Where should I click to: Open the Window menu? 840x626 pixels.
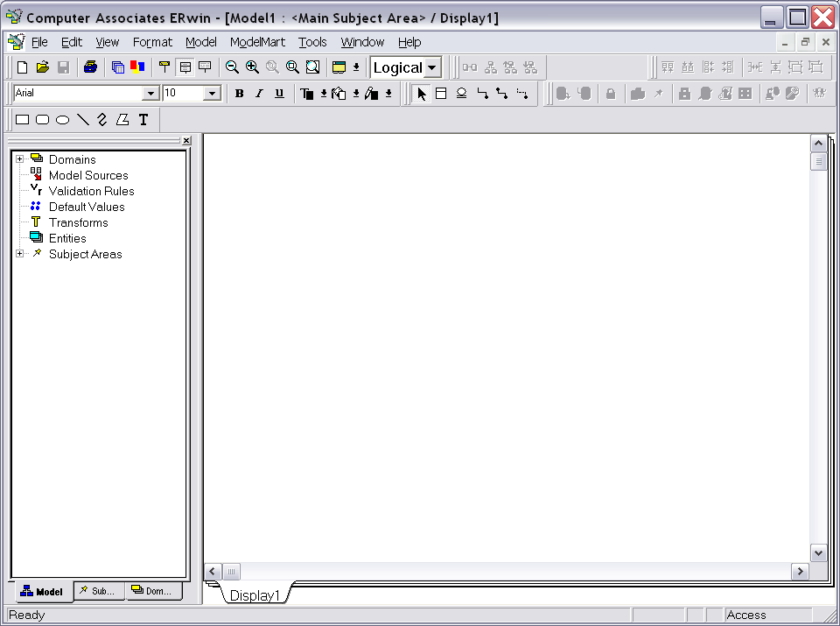tap(362, 42)
